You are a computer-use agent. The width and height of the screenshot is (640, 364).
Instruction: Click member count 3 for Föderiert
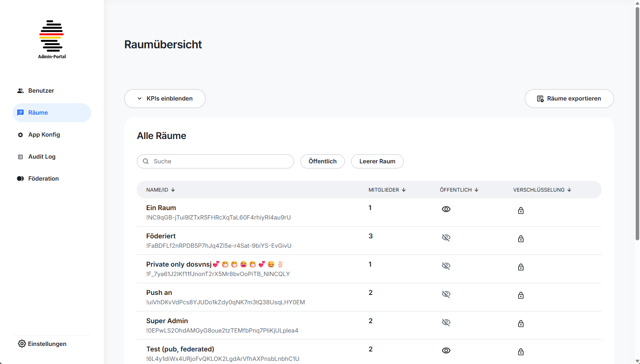pyautogui.click(x=371, y=236)
